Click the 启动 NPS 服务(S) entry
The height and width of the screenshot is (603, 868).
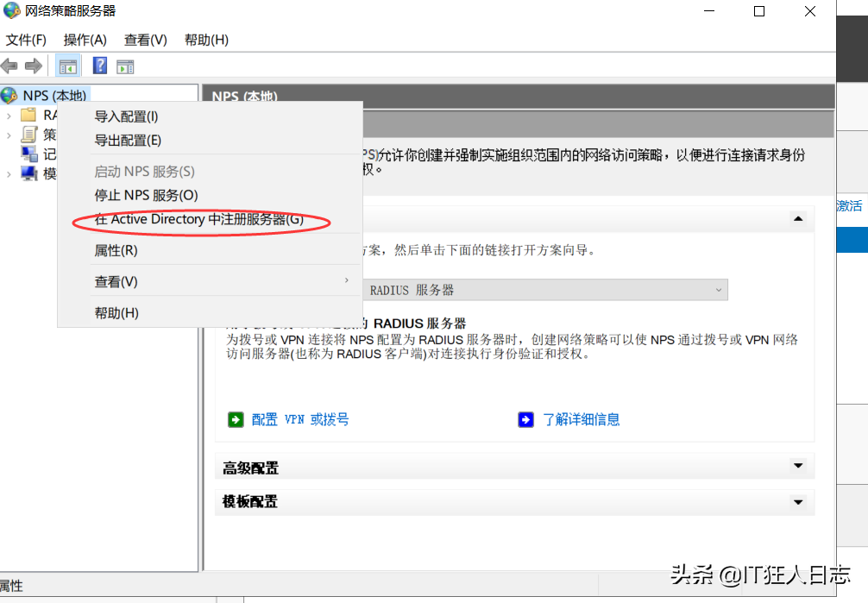point(144,172)
